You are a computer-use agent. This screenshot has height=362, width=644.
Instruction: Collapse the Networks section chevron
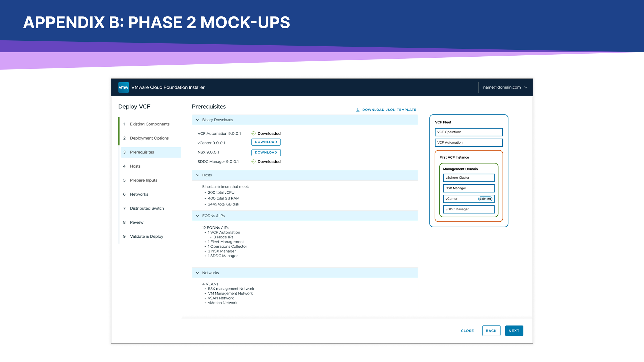198,273
